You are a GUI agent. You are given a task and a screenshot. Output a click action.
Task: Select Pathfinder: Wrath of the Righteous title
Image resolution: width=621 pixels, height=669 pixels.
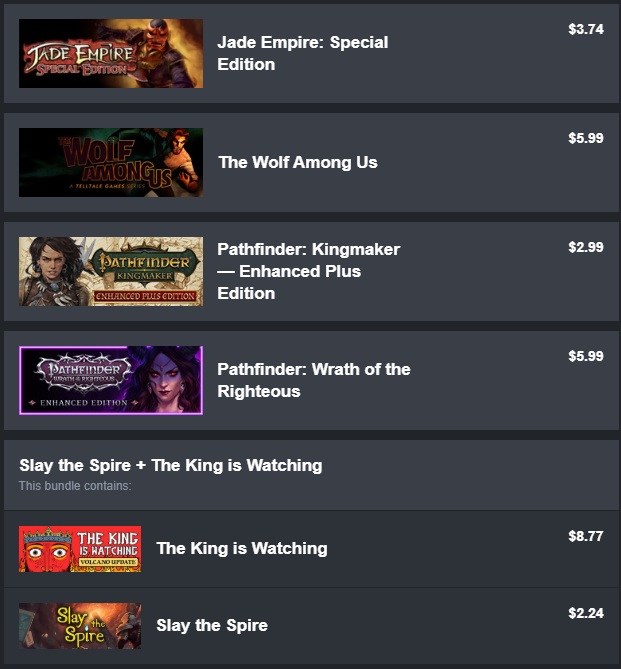coord(314,380)
